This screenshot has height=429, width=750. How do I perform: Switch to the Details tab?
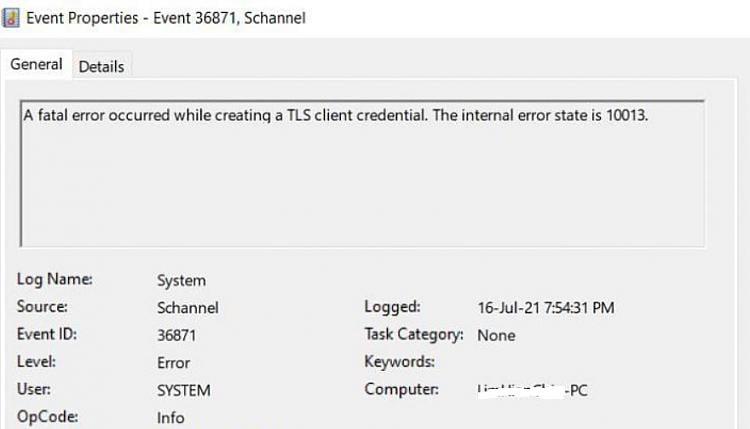(101, 67)
